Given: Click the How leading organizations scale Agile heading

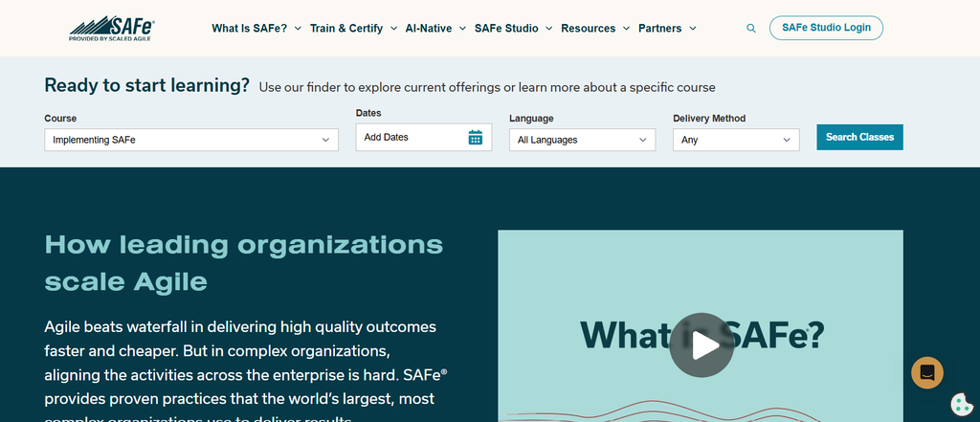Looking at the screenshot, I should pos(244,263).
